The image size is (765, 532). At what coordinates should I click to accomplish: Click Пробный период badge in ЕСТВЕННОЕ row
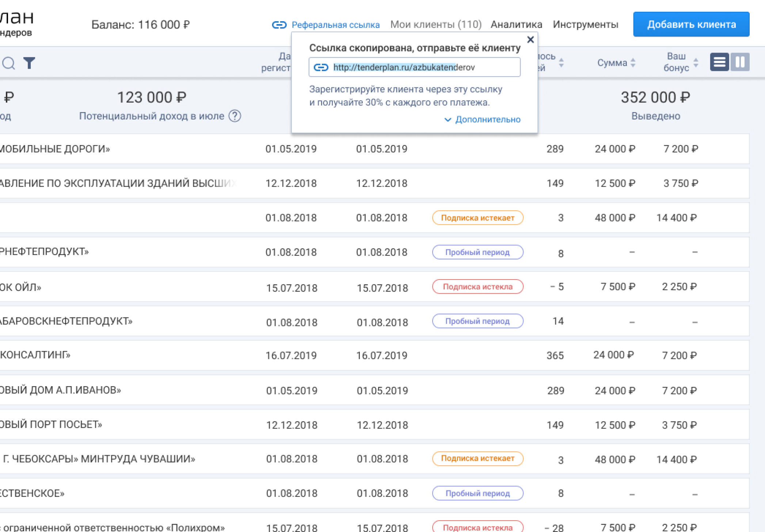(477, 493)
